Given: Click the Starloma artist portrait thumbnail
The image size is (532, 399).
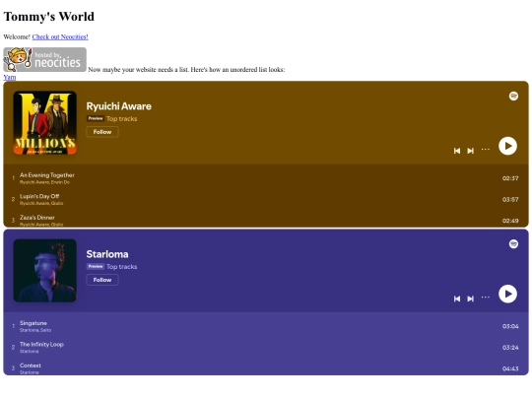Looking at the screenshot, I should (44, 271).
